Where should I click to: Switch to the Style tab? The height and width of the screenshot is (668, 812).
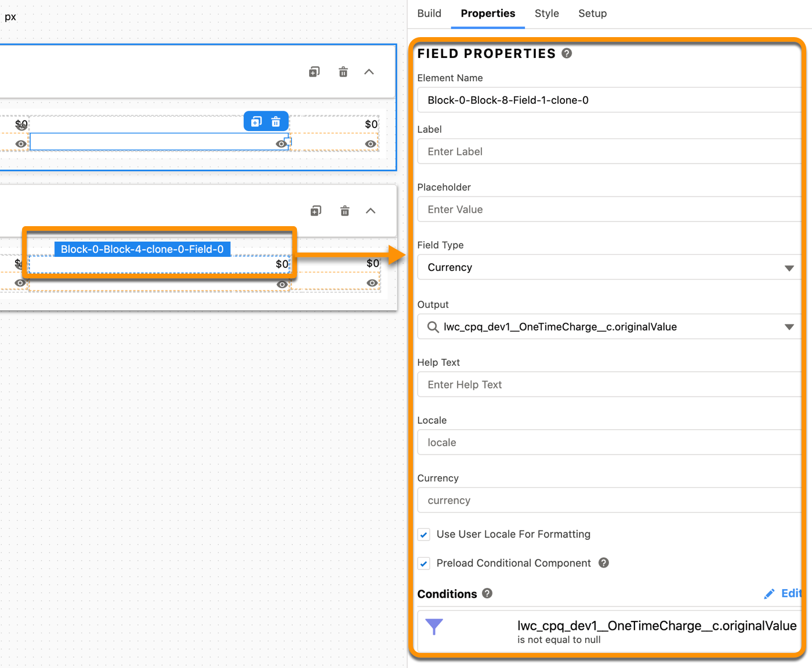[x=547, y=13]
